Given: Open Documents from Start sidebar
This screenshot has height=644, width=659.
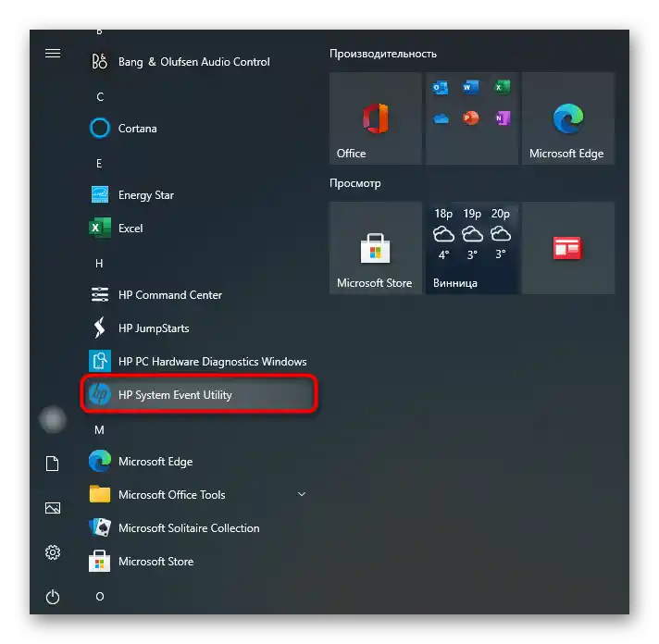Looking at the screenshot, I should 53,464.
